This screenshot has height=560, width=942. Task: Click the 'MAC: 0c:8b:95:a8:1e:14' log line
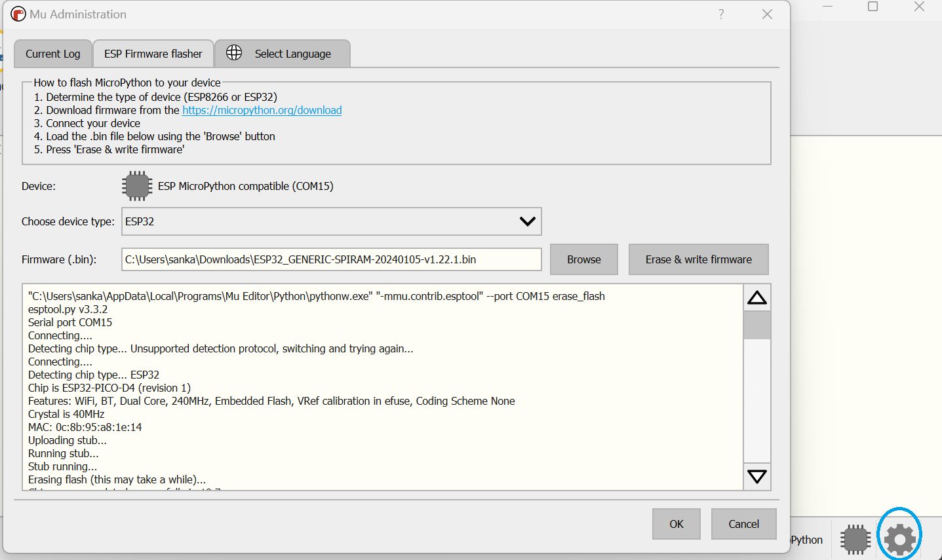(85, 427)
